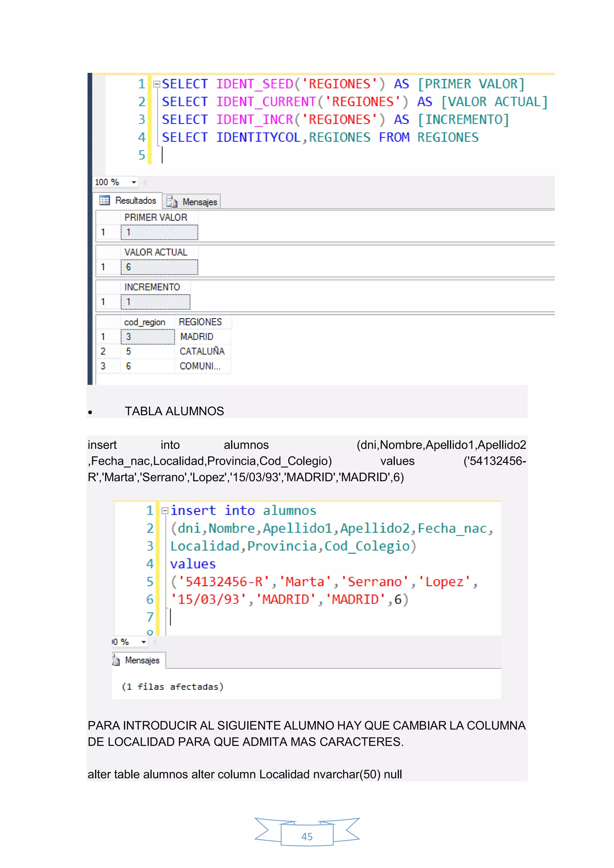Click the Mensajes icon beside Resultados
This screenshot has height=868, width=614.
click(x=172, y=202)
